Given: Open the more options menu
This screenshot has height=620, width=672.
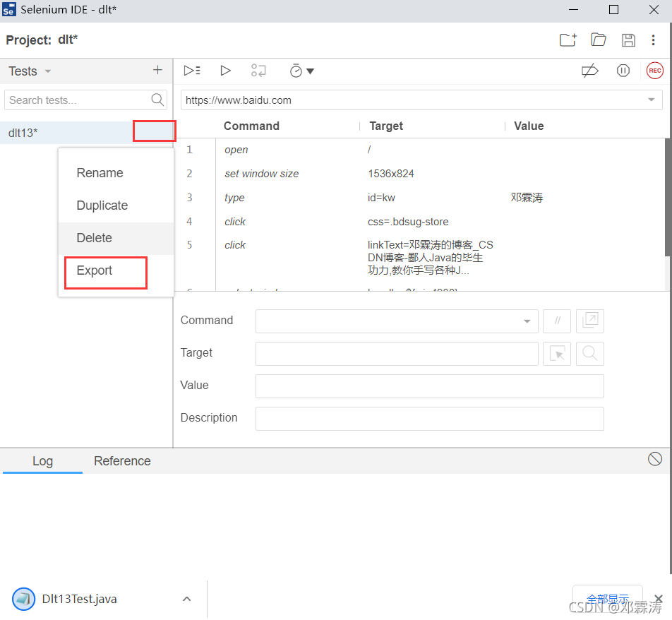Looking at the screenshot, I should (654, 40).
